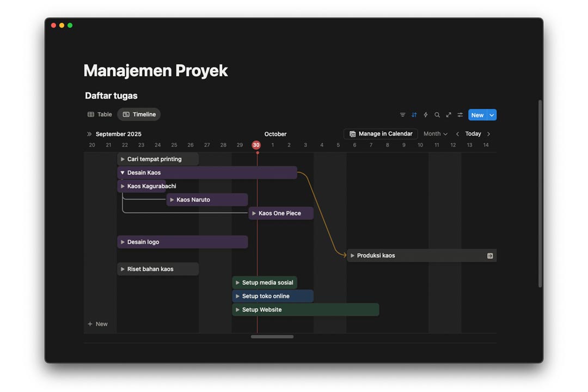
Task: Expand the Setup Website task
Action: [237, 310]
